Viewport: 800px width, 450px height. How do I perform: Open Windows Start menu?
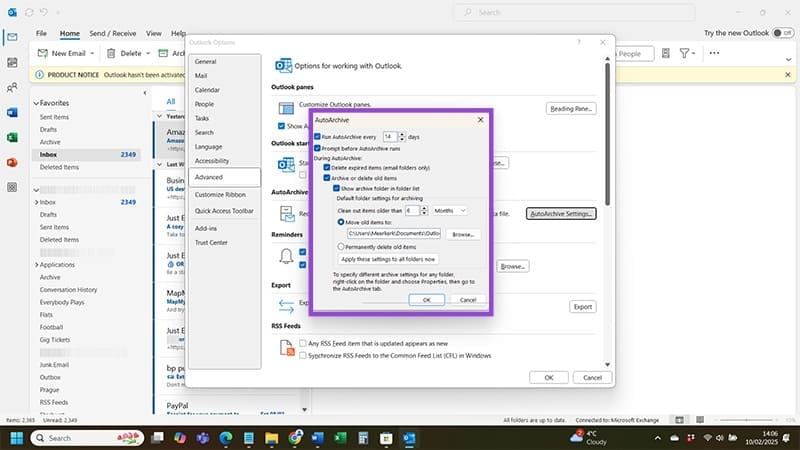click(17, 438)
